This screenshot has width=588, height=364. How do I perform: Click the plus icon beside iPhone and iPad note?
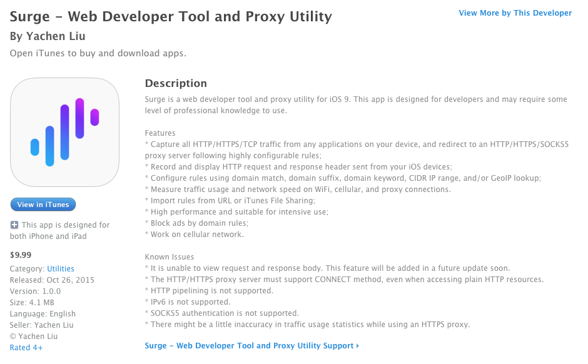click(x=14, y=225)
